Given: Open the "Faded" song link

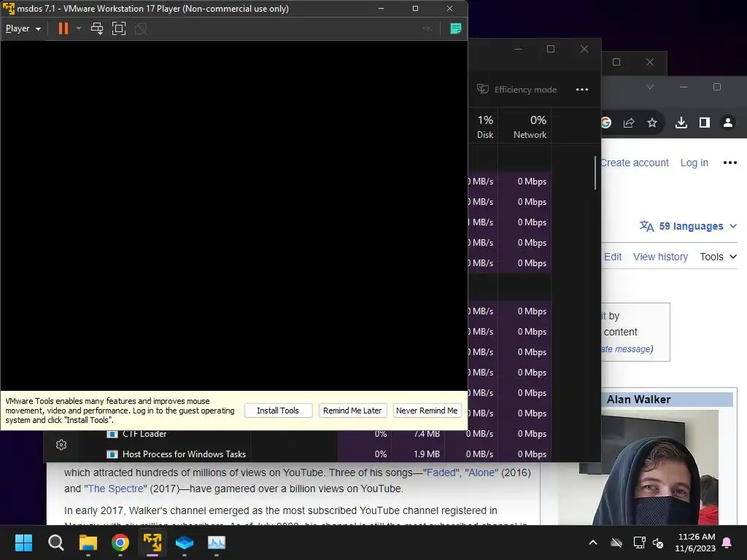Looking at the screenshot, I should pos(441,472).
